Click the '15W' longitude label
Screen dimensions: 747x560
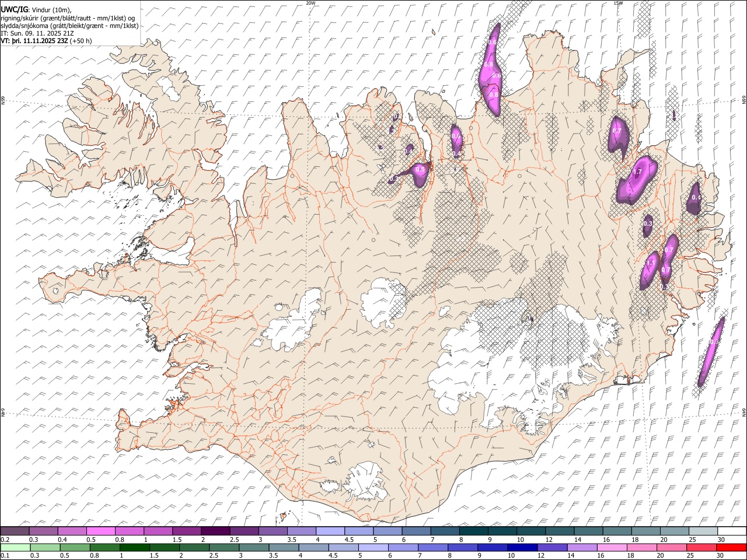pyautogui.click(x=618, y=3)
